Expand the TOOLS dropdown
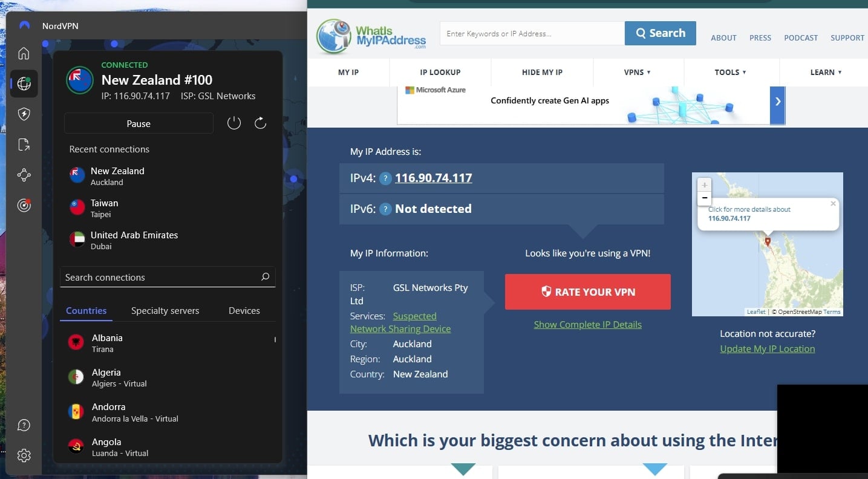Image resolution: width=868 pixels, height=479 pixels. click(731, 72)
